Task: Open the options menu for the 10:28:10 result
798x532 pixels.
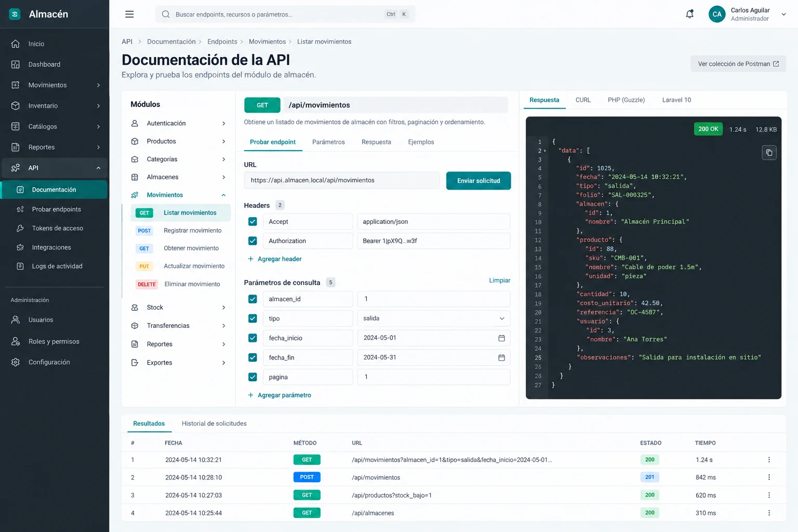Action: point(769,477)
